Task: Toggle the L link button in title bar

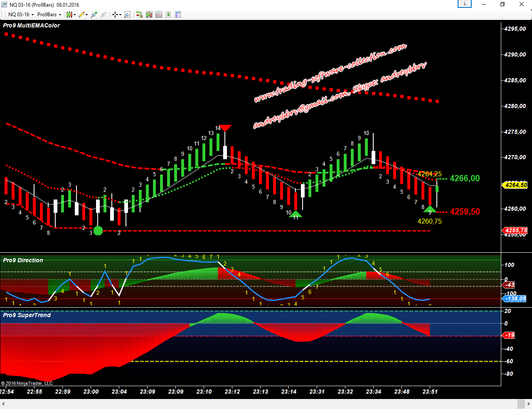Action: (465, 4)
